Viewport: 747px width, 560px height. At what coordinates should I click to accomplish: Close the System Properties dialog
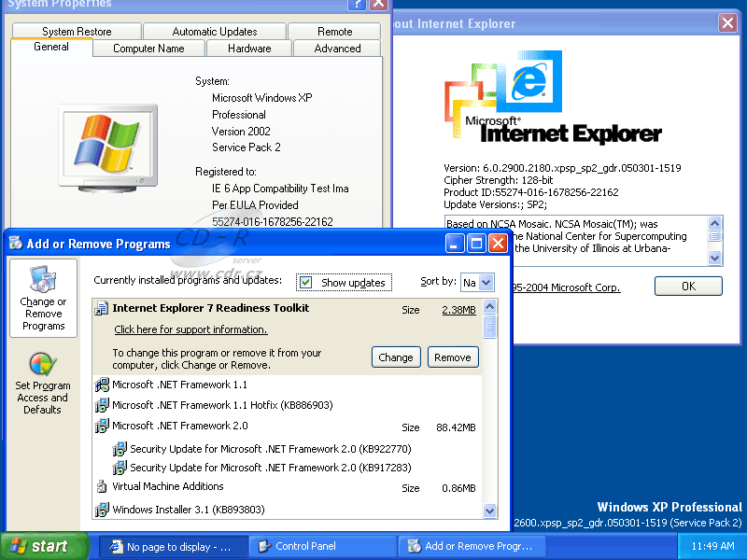(379, 5)
